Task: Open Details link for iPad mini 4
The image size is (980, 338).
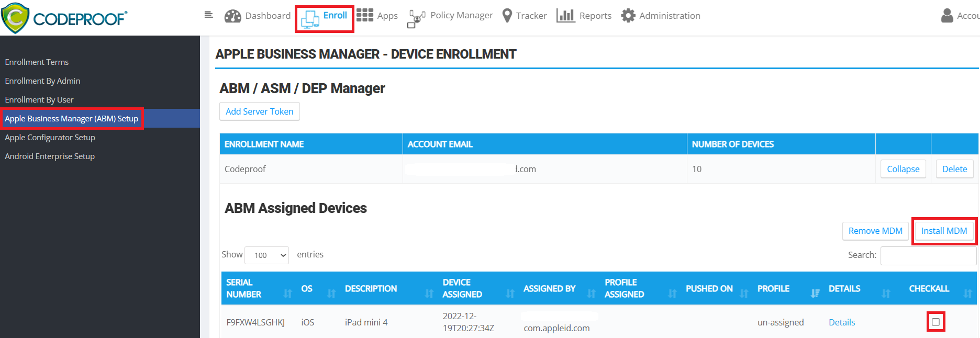Action: tap(842, 322)
